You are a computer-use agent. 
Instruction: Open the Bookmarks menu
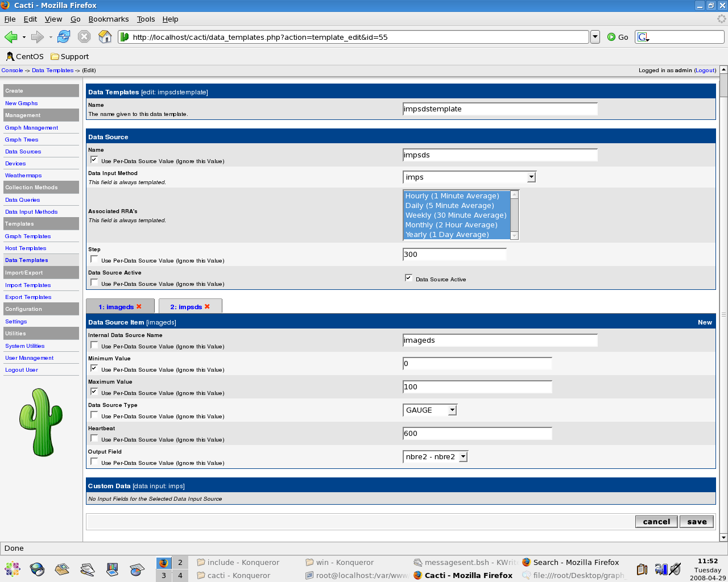tap(109, 19)
